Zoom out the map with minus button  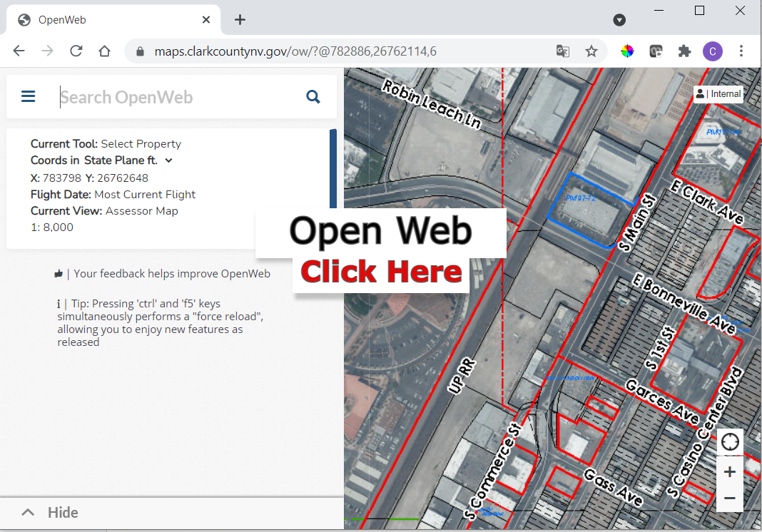(x=729, y=498)
